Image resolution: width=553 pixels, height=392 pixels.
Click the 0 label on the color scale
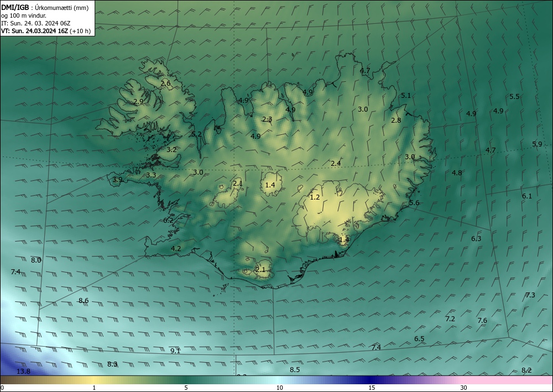click(2, 388)
